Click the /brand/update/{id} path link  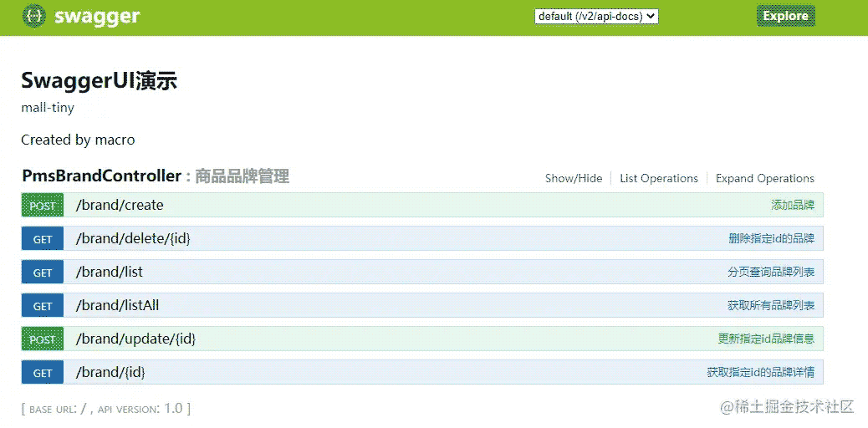click(x=135, y=339)
